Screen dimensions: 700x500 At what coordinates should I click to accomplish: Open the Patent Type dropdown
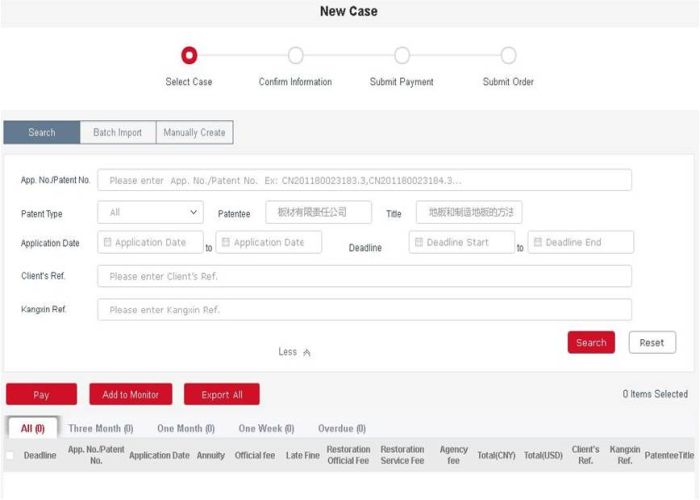(151, 213)
